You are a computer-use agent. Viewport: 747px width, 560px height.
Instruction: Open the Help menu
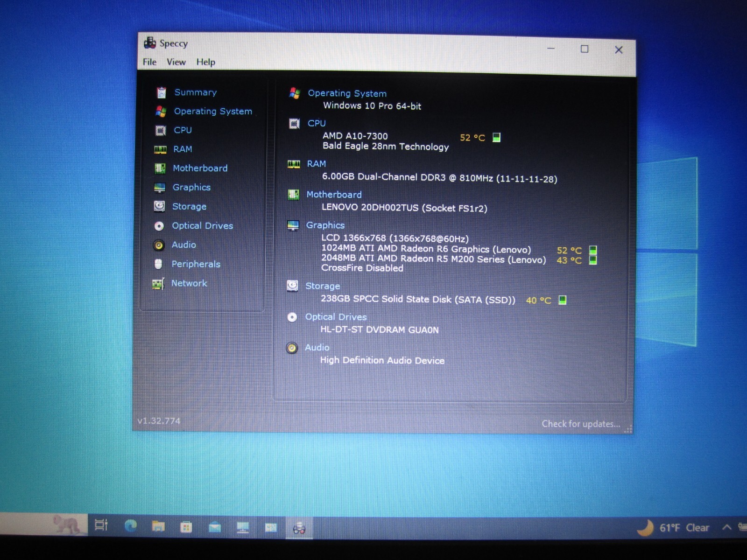[205, 62]
